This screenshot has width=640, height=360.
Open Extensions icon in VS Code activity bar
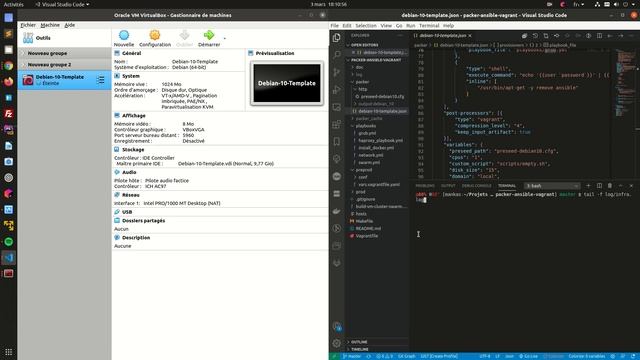[337, 124]
